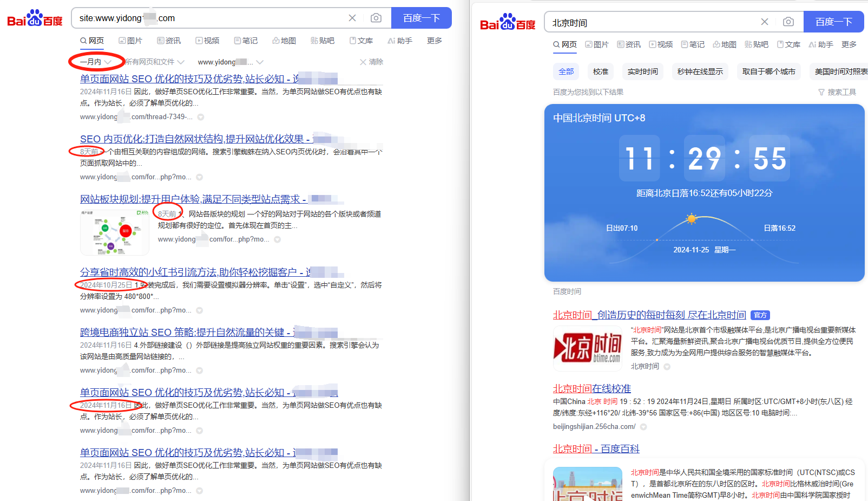Click the 日出07:10 label

pos(622,228)
